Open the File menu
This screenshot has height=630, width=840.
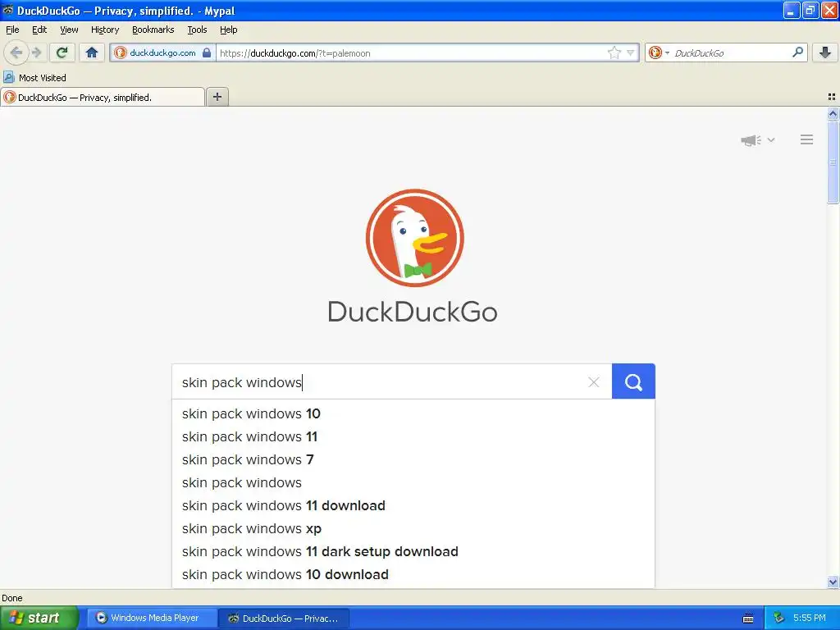[x=12, y=30]
